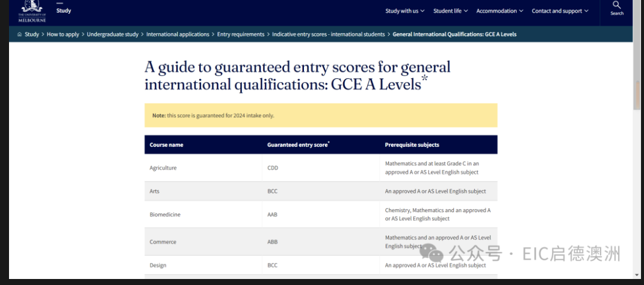Go to How to apply breadcrumb
Screen dimensions: 644x285
point(63,34)
